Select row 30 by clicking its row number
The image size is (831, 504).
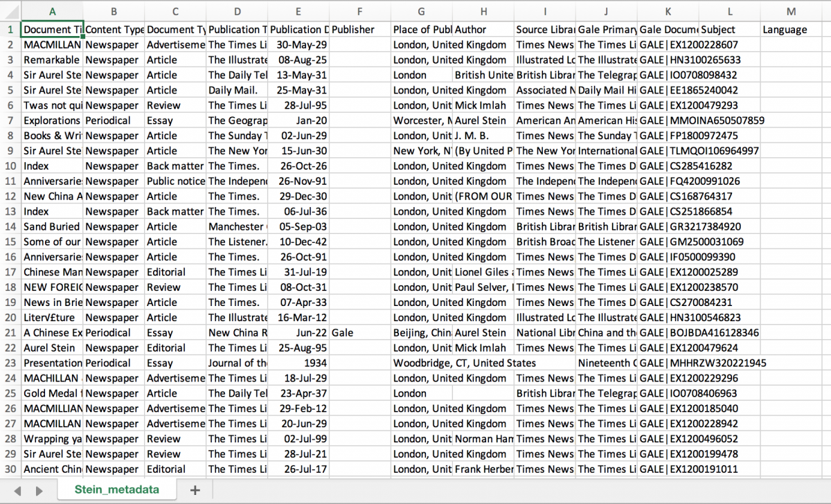(9, 469)
